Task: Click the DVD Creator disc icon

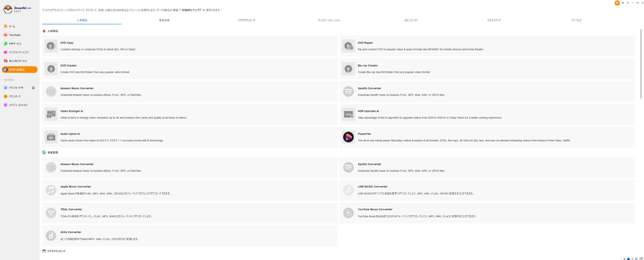Action: [x=51, y=69]
